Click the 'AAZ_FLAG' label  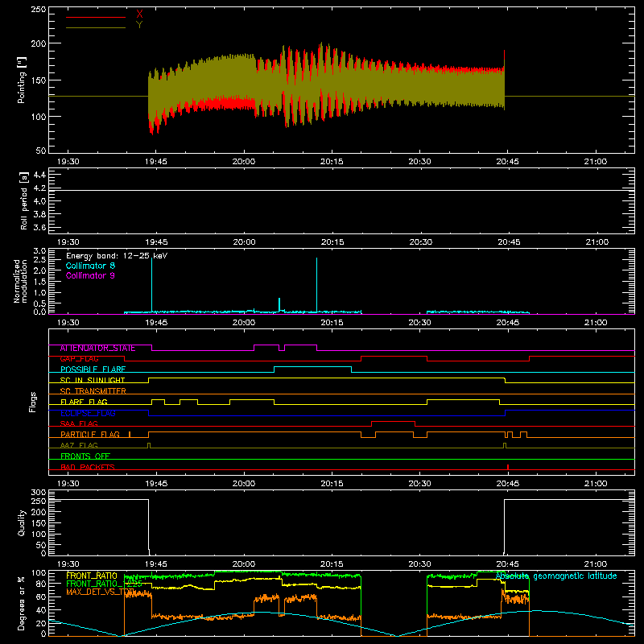click(x=79, y=446)
